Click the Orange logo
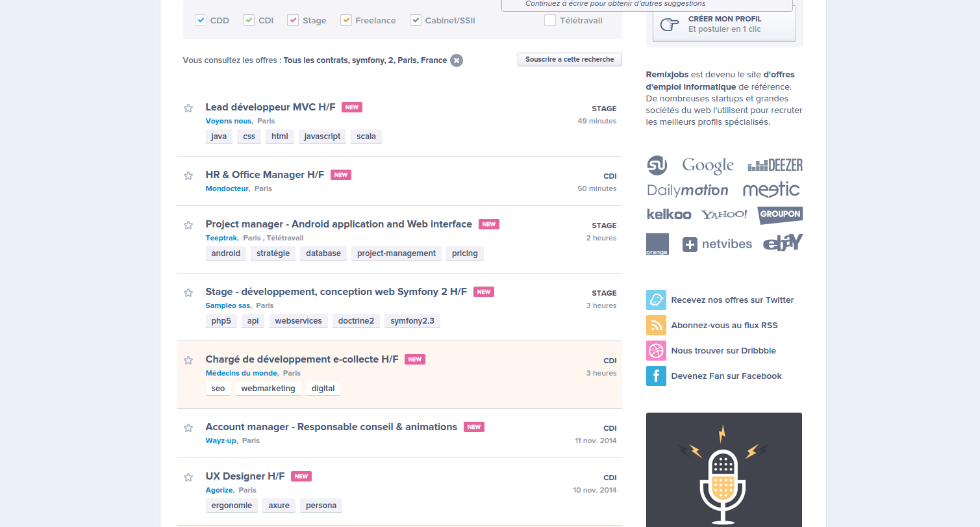This screenshot has width=980, height=527. click(657, 244)
